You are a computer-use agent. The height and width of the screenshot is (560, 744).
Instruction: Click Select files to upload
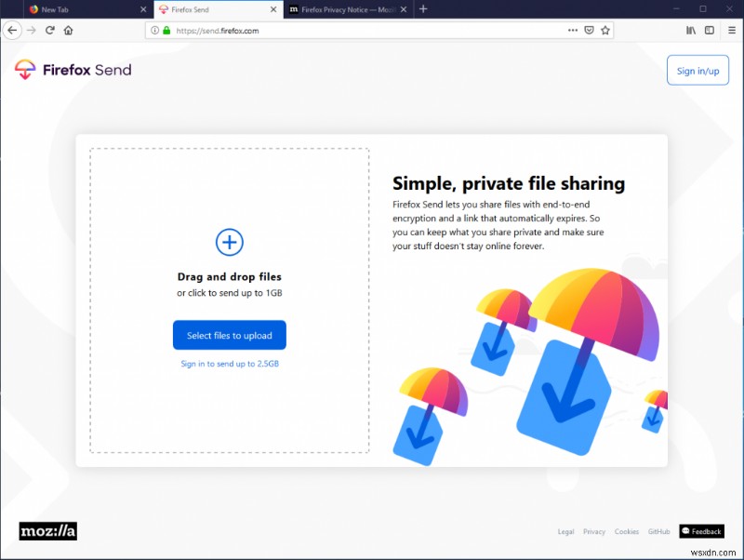229,335
